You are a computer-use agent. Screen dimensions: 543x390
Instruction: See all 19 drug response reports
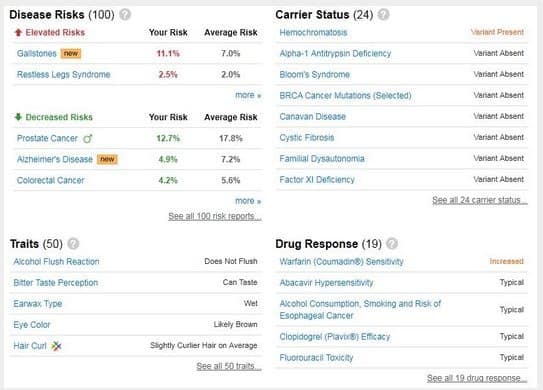point(477,378)
